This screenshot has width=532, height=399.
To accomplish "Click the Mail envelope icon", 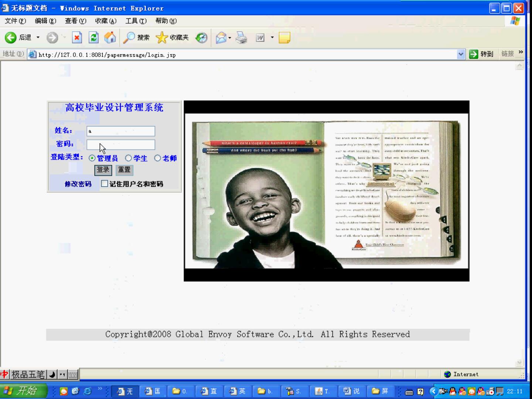I will point(221,37).
